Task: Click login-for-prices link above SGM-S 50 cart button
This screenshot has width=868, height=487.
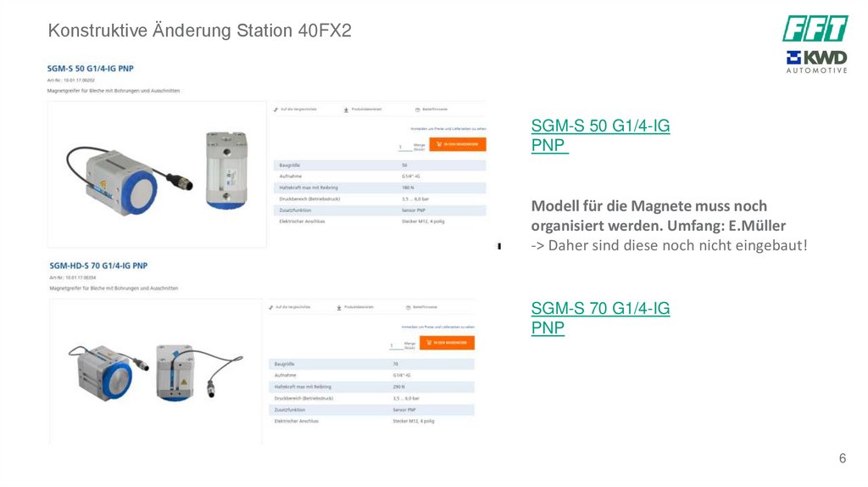Action: 448,129
